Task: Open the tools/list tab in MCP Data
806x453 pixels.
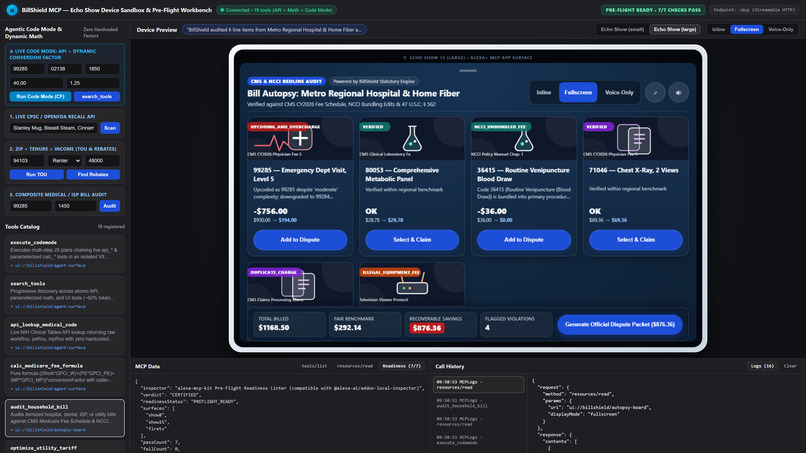Action: pyautogui.click(x=314, y=366)
